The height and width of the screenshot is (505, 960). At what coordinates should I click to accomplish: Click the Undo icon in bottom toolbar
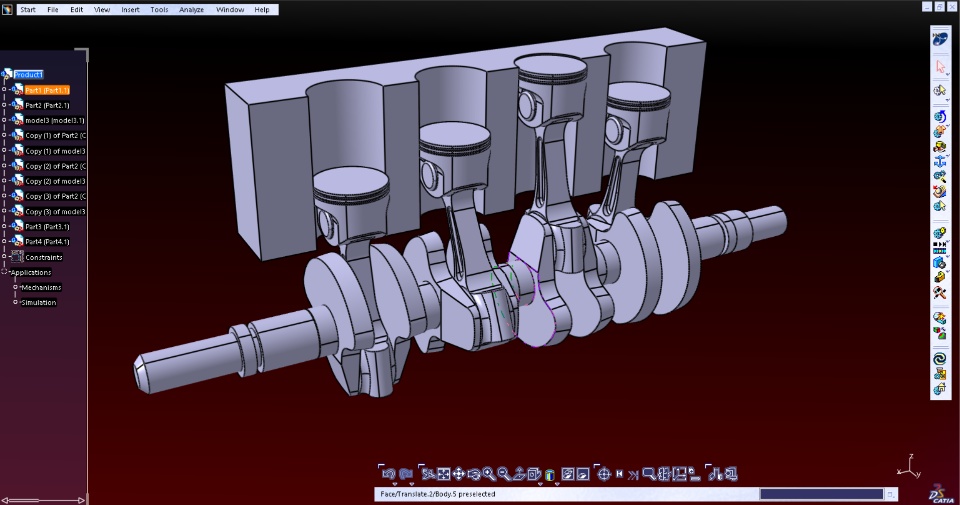click(389, 474)
